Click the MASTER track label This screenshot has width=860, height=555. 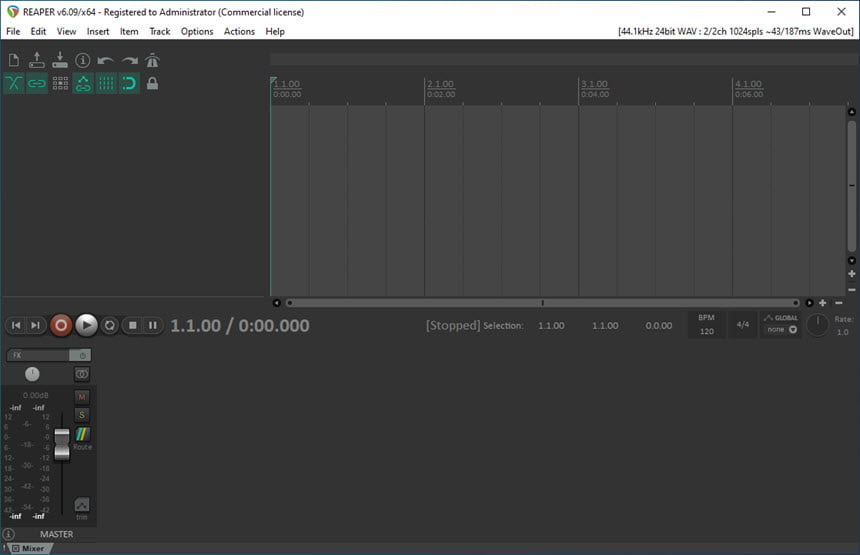tap(56, 534)
